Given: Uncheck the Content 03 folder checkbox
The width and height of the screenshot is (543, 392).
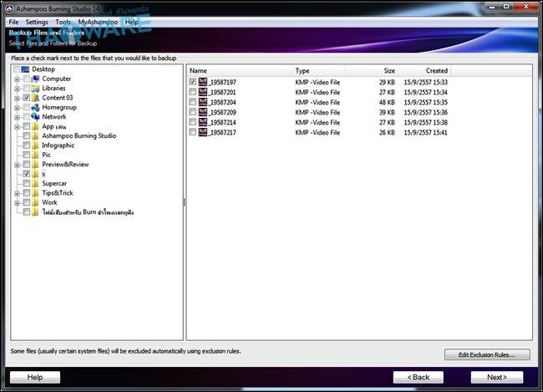Looking at the screenshot, I should click(x=27, y=98).
